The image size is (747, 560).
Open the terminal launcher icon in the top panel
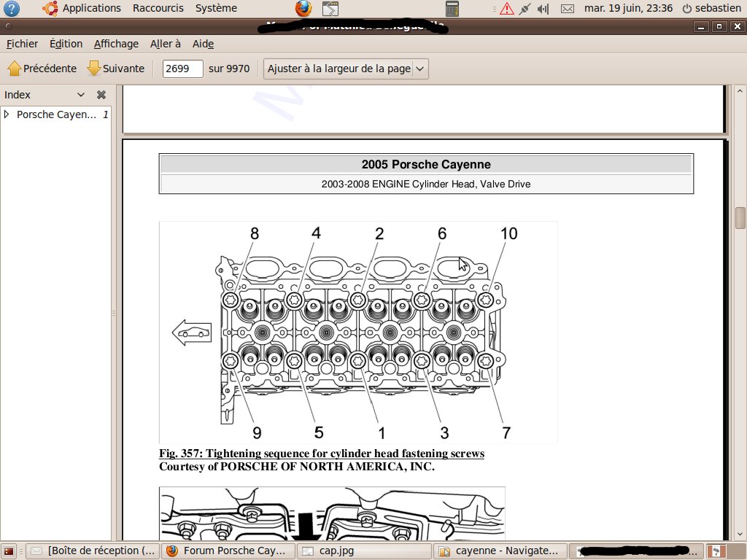(x=330, y=9)
